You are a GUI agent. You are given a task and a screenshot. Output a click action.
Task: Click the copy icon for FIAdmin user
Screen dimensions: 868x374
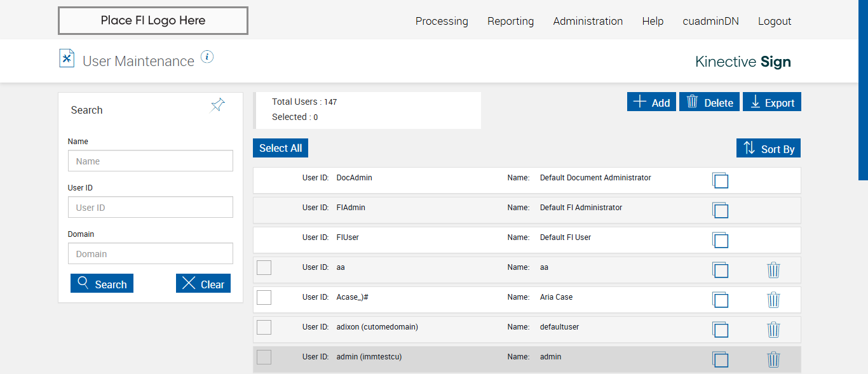(720, 210)
